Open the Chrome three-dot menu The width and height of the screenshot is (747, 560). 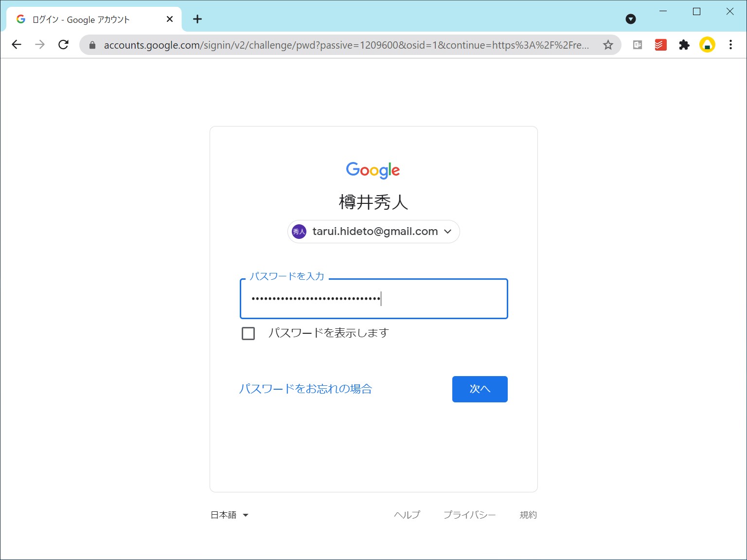pyautogui.click(x=730, y=44)
